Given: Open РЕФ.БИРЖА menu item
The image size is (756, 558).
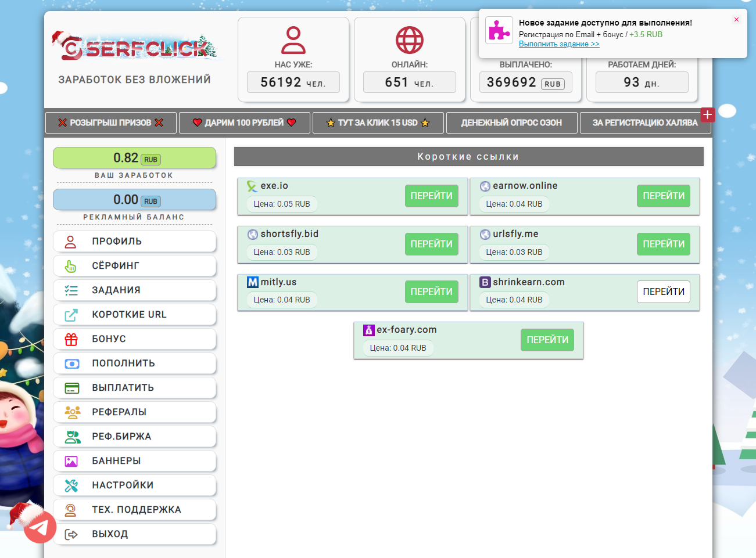Looking at the screenshot, I should point(134,437).
